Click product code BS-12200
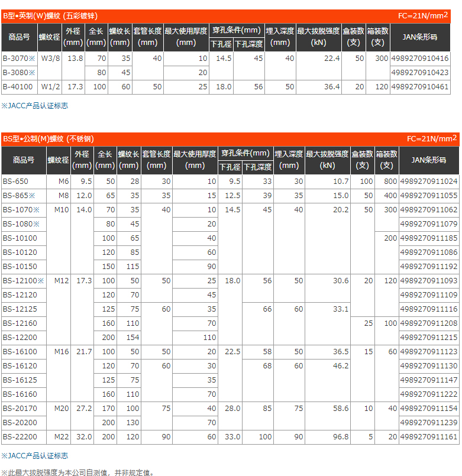 click(x=20, y=338)
